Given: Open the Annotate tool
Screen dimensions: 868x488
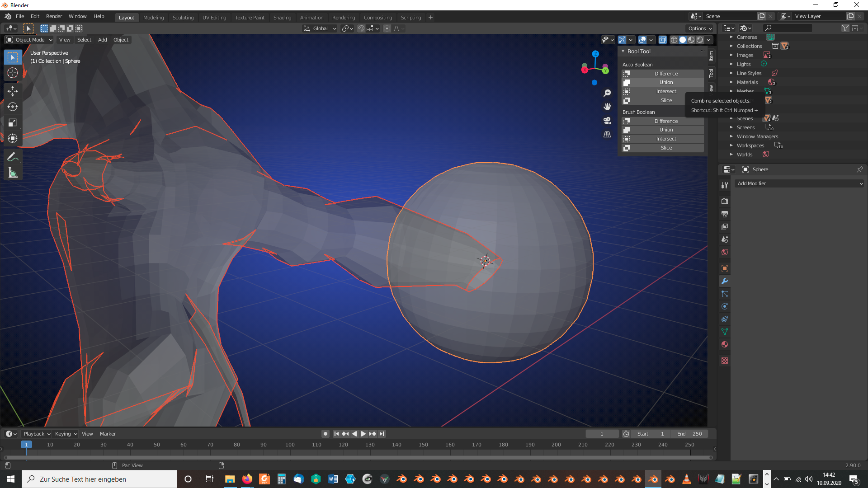Looking at the screenshot, I should click(13, 156).
